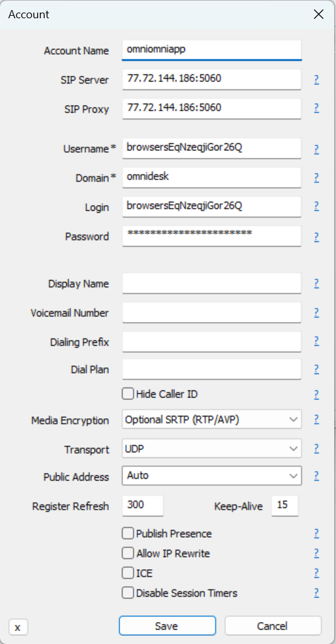Select the Keep-Alive value box

coord(284,506)
